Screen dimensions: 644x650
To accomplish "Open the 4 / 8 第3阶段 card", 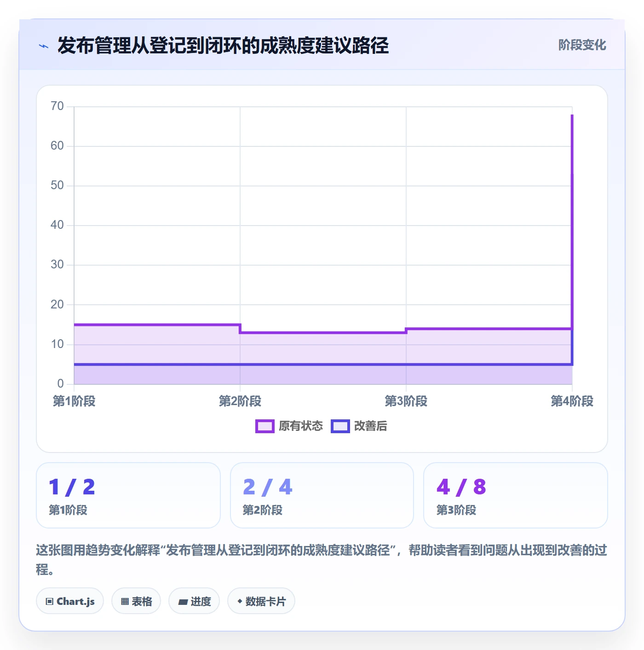I will [x=516, y=495].
